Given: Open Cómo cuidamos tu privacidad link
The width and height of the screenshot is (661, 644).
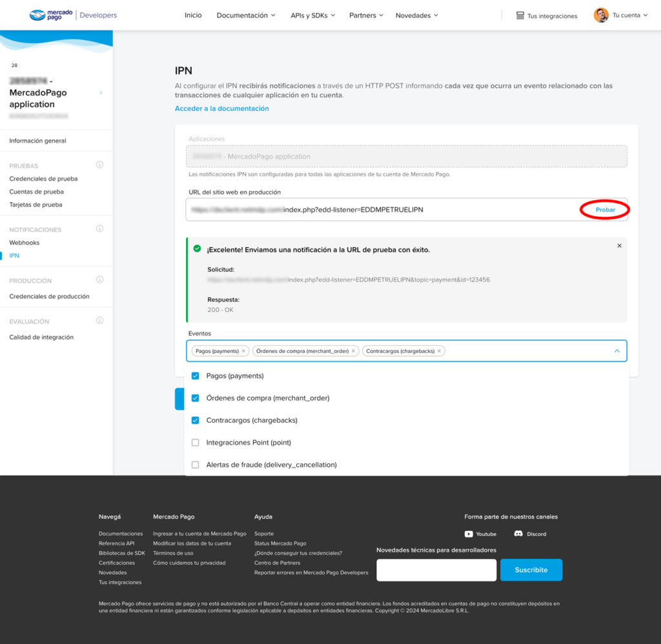Looking at the screenshot, I should coord(189,563).
